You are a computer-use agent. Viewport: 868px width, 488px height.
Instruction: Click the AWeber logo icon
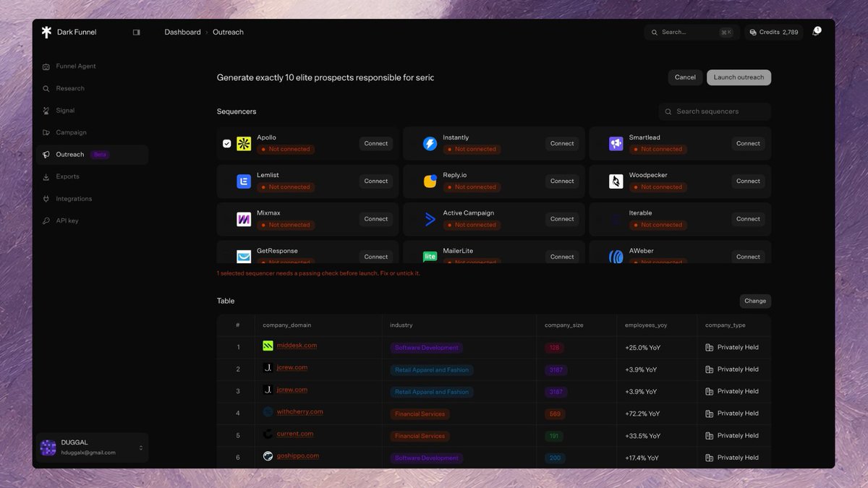[616, 257]
